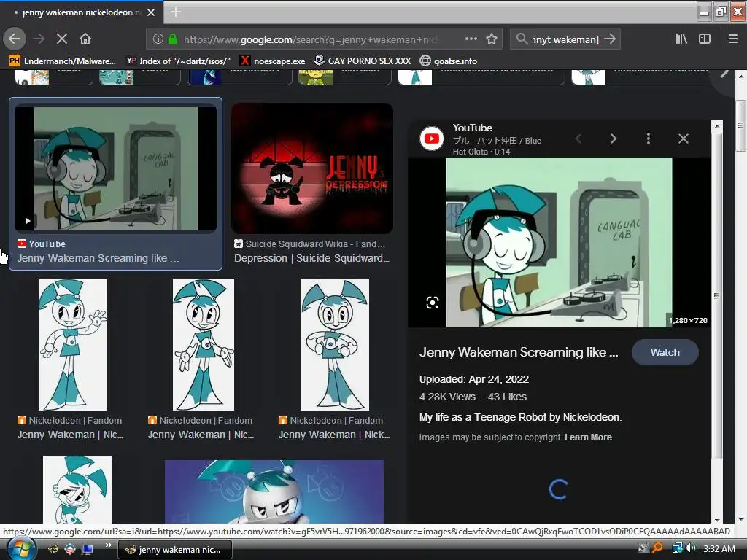Click preview panel scrollbar down arrow

[717, 519]
